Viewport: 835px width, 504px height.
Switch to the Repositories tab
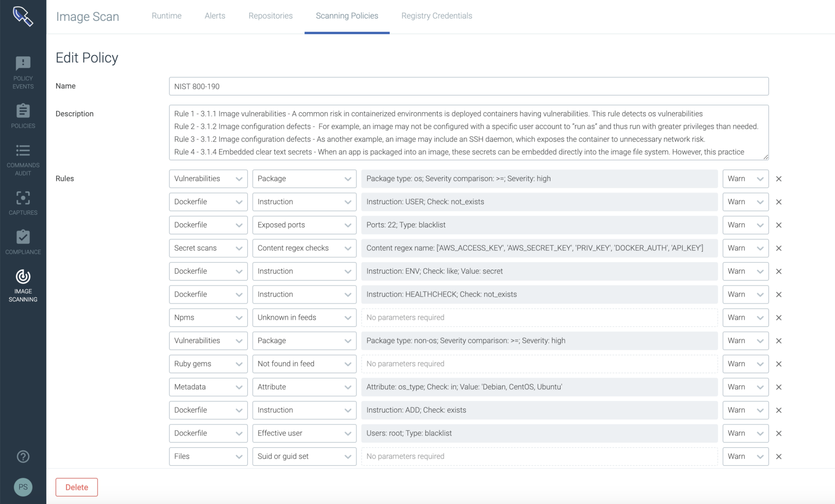(270, 16)
